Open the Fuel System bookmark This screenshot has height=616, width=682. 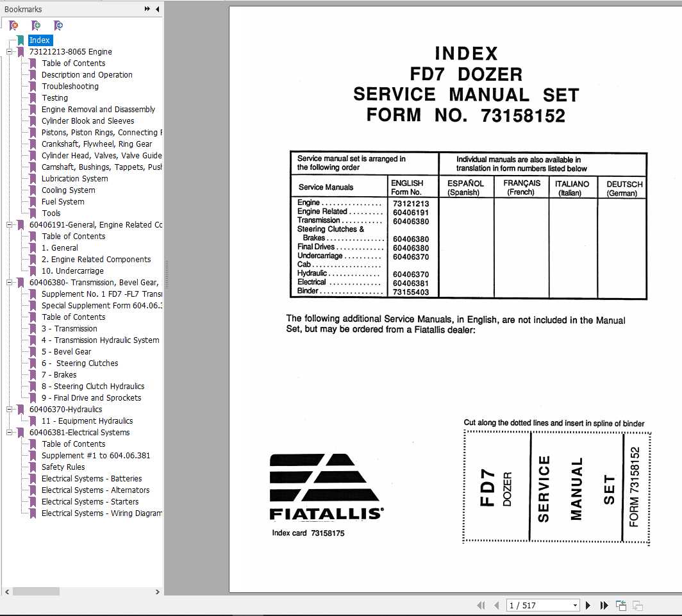(63, 202)
